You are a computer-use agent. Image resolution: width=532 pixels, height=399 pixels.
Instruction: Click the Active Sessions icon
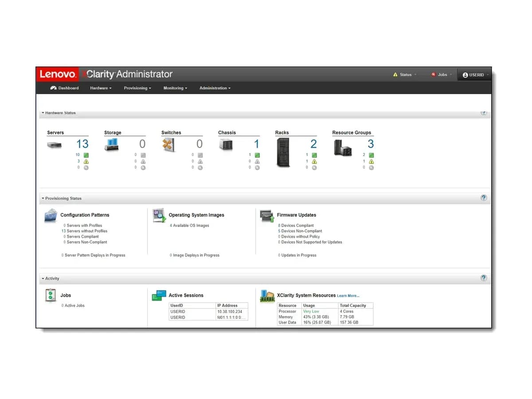[159, 296]
